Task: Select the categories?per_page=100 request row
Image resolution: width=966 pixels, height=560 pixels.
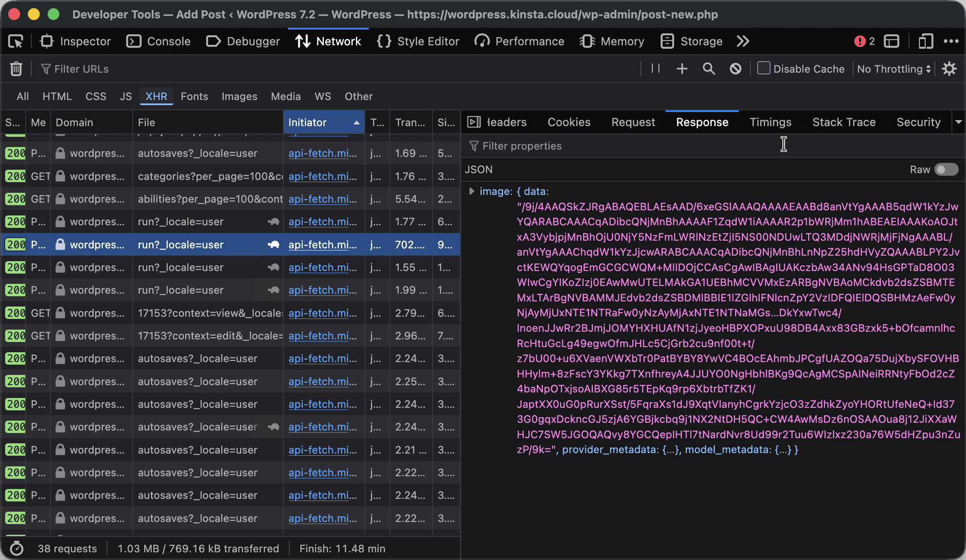Action: (x=230, y=176)
